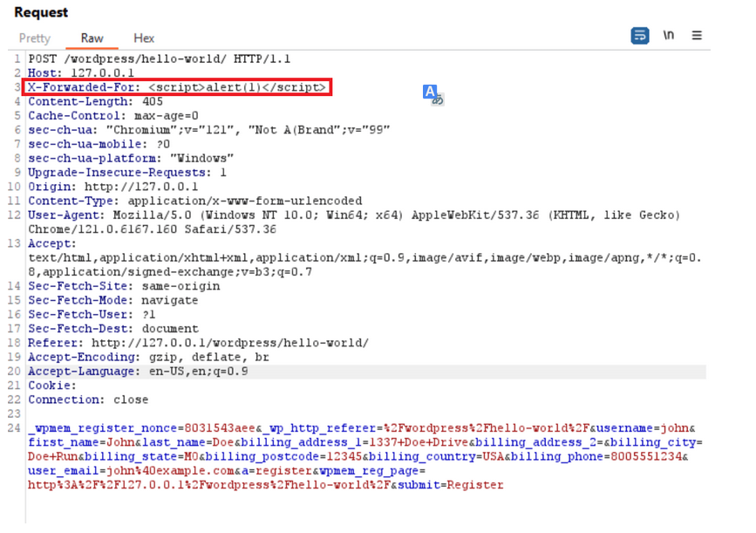The image size is (756, 533).
Task: Click the Sec-Fetch-Mode: navigate line
Action: (112, 300)
